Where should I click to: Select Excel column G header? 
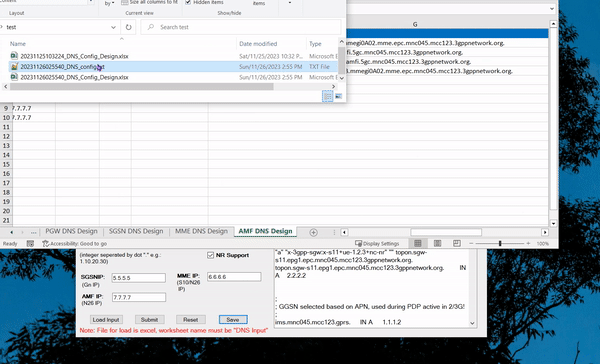tap(415, 24)
